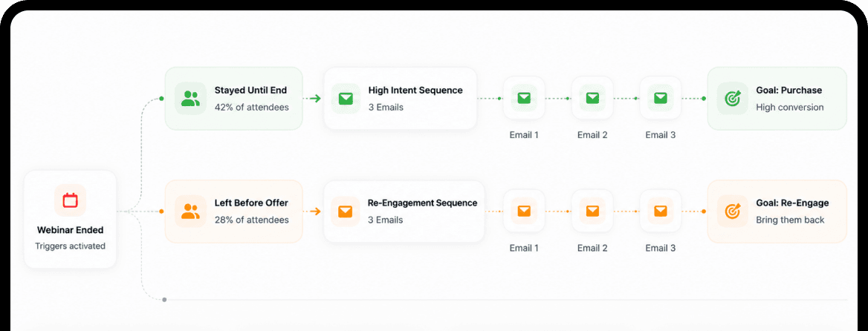Screen dimensions: 868x331
Task: Select the Goal: Re-Engage card
Action: (777, 211)
